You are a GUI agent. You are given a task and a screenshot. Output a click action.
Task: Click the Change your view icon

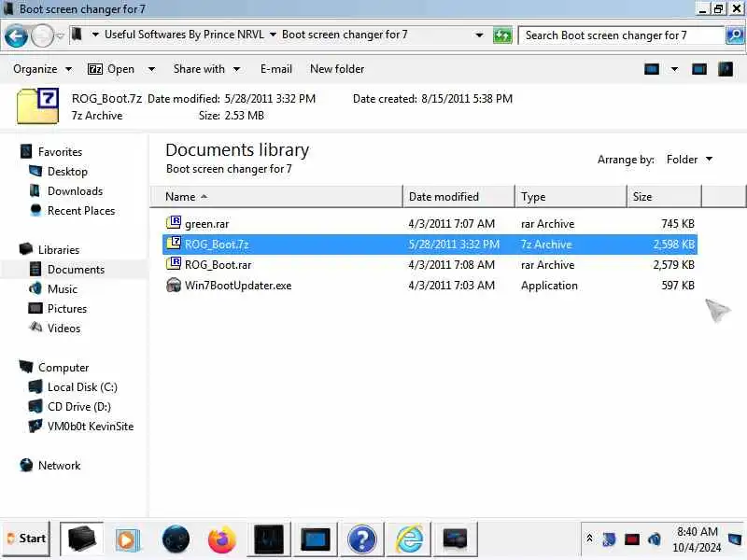(x=651, y=69)
